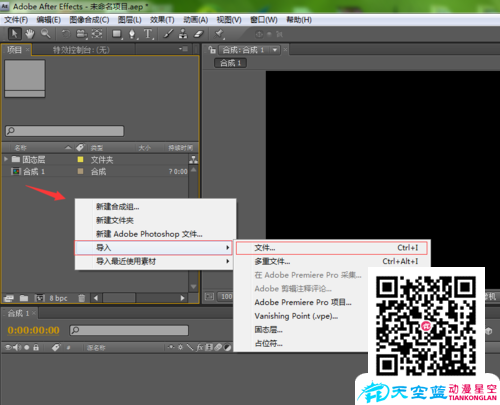Click the interpret footage icon in Project panel
The width and height of the screenshot is (500, 405).
point(9,298)
